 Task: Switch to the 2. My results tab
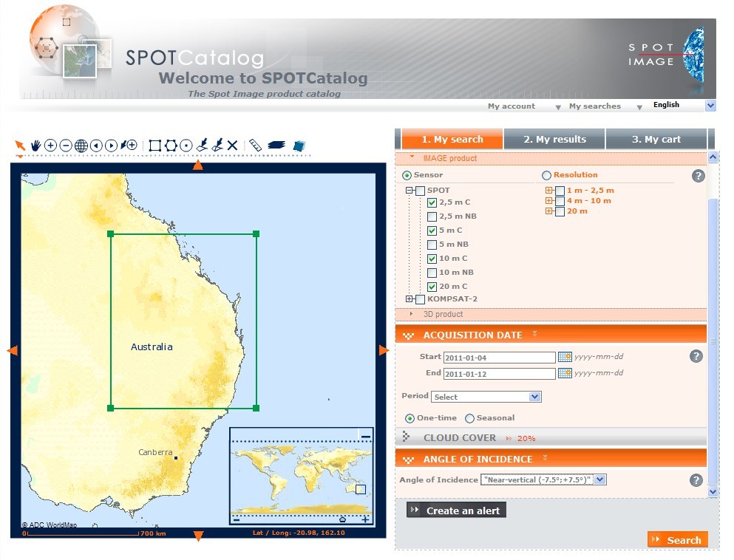(554, 139)
